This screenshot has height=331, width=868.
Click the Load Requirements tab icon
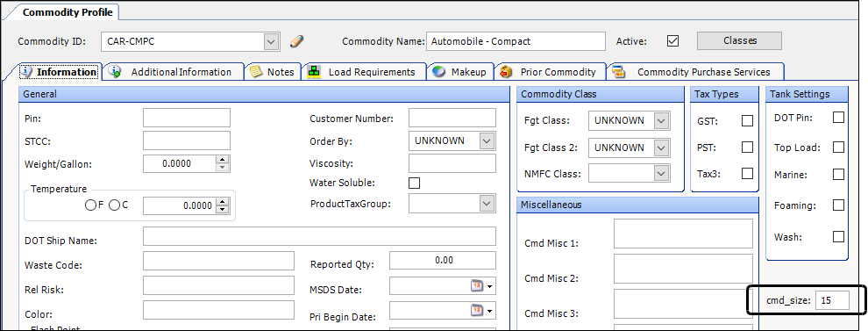coord(315,71)
